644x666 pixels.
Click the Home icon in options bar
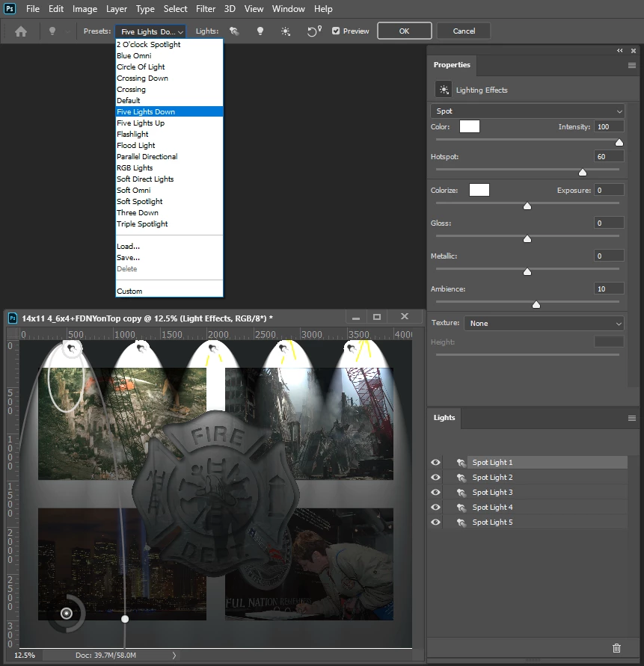pyautogui.click(x=21, y=31)
